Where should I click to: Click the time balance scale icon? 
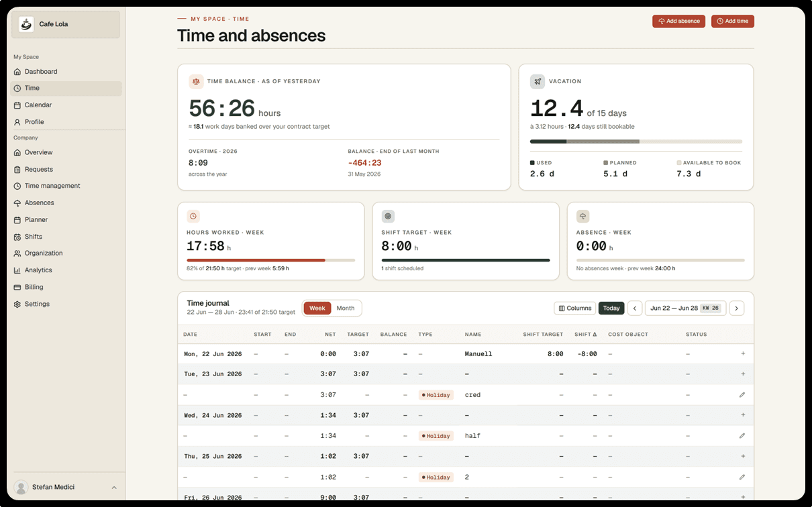point(196,81)
